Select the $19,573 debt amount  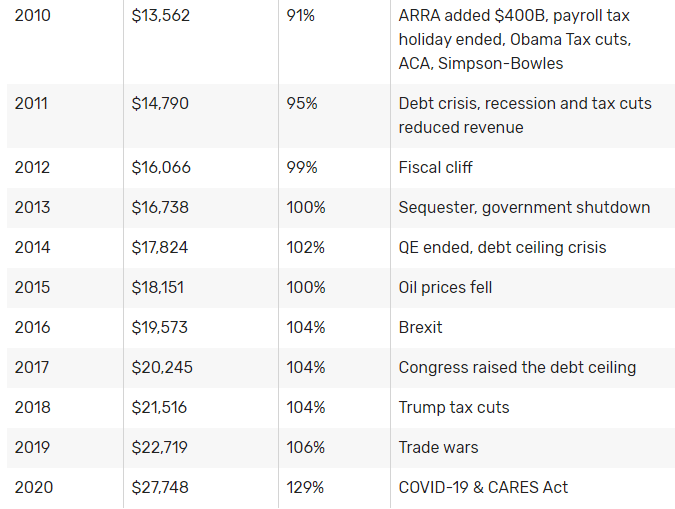160,328
